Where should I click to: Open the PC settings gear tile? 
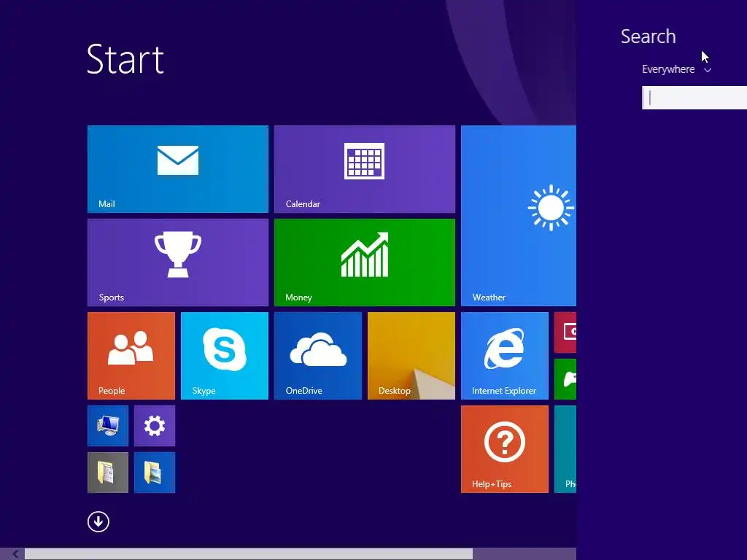(x=155, y=426)
